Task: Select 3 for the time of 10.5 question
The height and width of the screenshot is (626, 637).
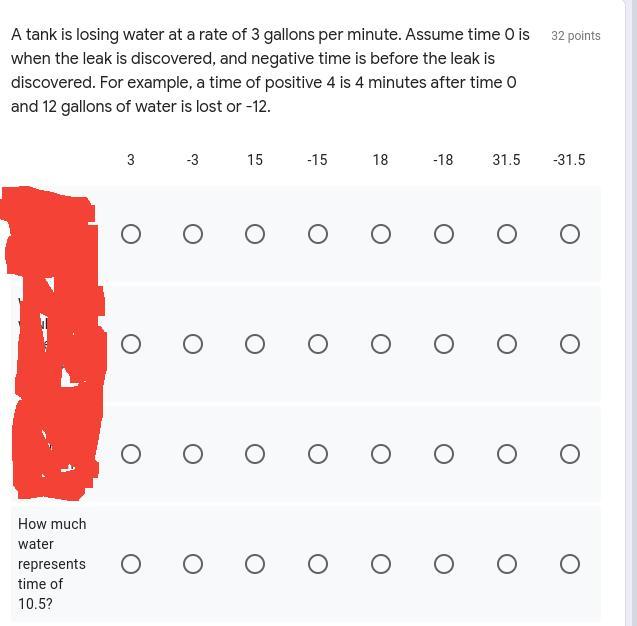Action: pos(131,564)
